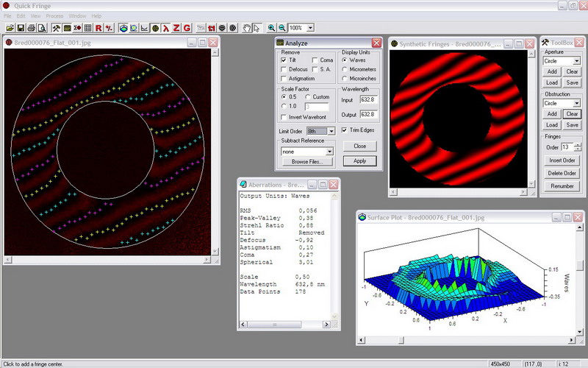Click the Browse Files button
The height and width of the screenshot is (368, 588).
click(307, 162)
